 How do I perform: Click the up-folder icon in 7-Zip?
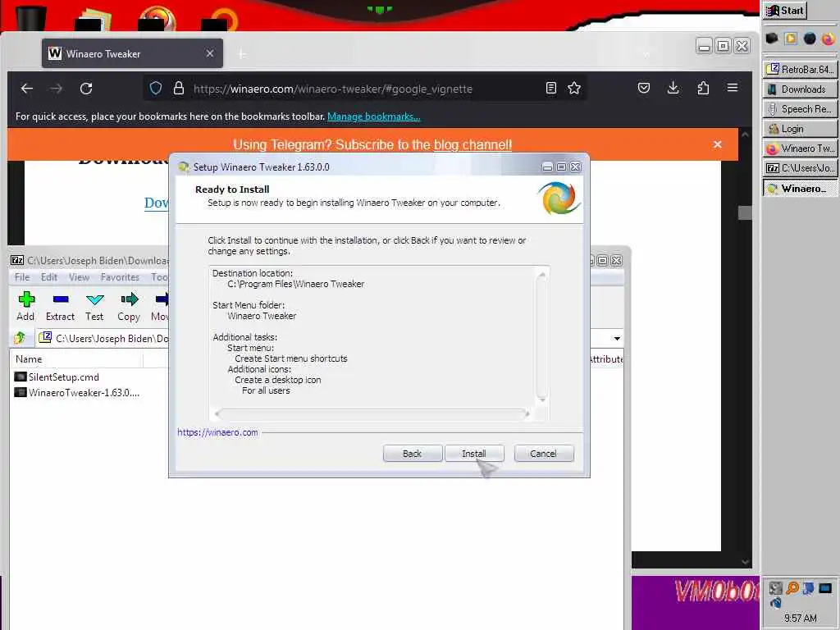coord(21,338)
